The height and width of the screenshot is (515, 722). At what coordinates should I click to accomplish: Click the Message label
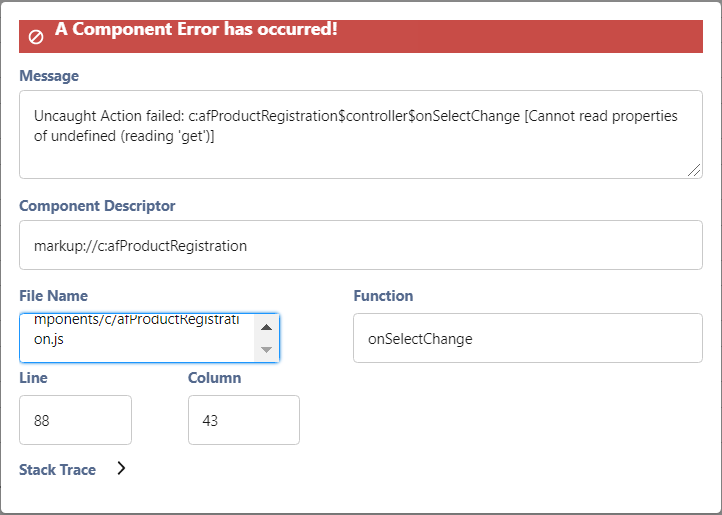tap(49, 76)
